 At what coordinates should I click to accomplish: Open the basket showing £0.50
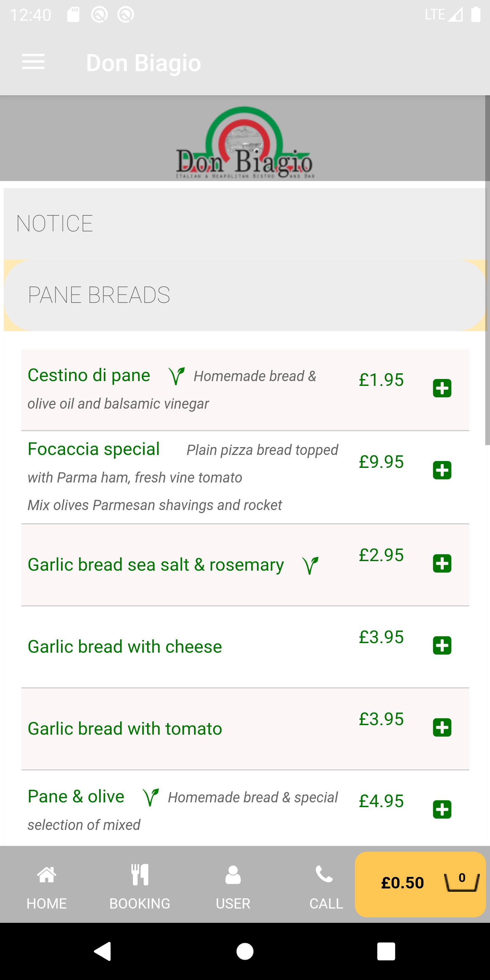tap(420, 884)
